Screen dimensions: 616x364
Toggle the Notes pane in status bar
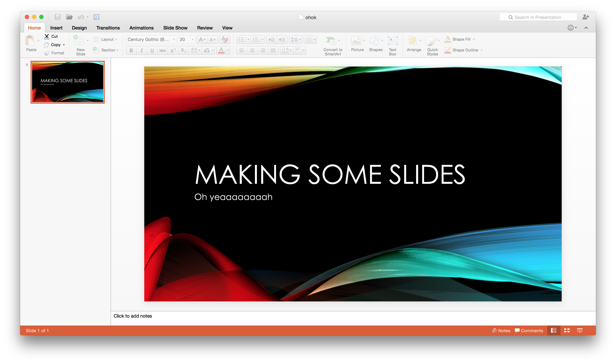(501, 331)
